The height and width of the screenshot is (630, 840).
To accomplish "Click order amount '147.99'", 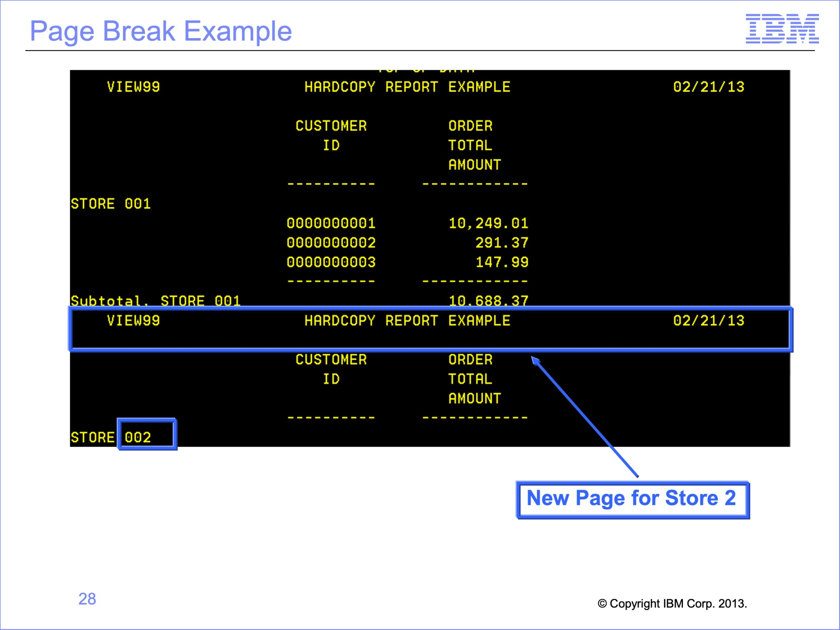I will pyautogui.click(x=502, y=262).
